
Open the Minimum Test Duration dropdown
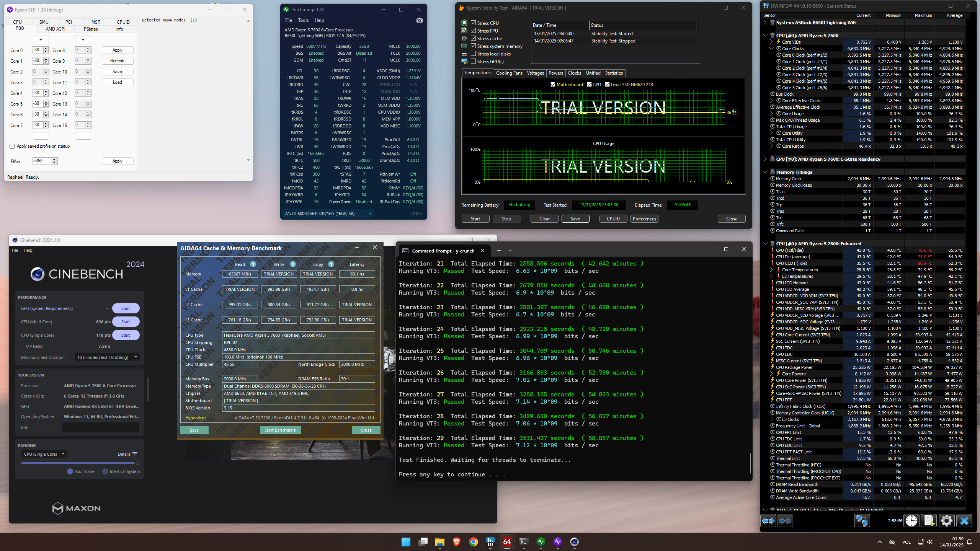(107, 357)
